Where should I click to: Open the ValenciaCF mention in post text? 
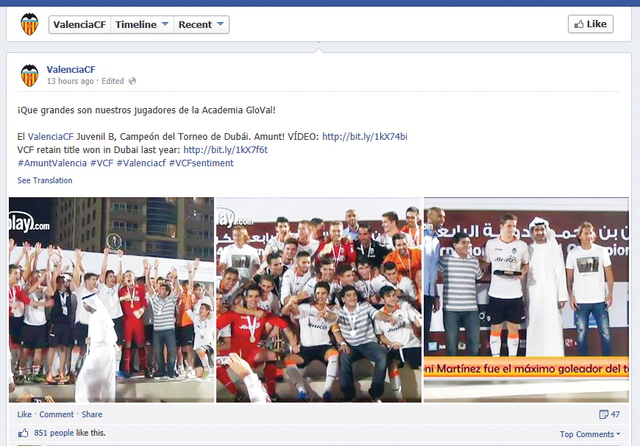click(51, 137)
